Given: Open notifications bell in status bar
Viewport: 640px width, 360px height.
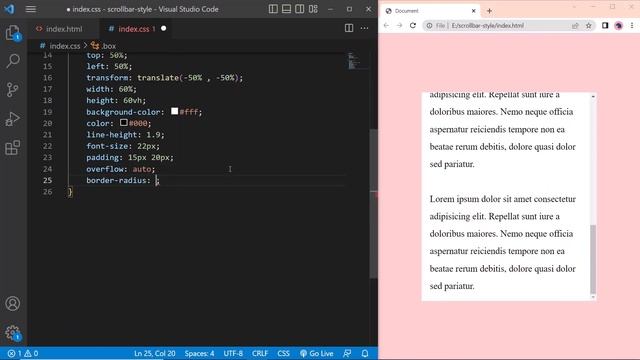Looking at the screenshot, I should coord(365,353).
